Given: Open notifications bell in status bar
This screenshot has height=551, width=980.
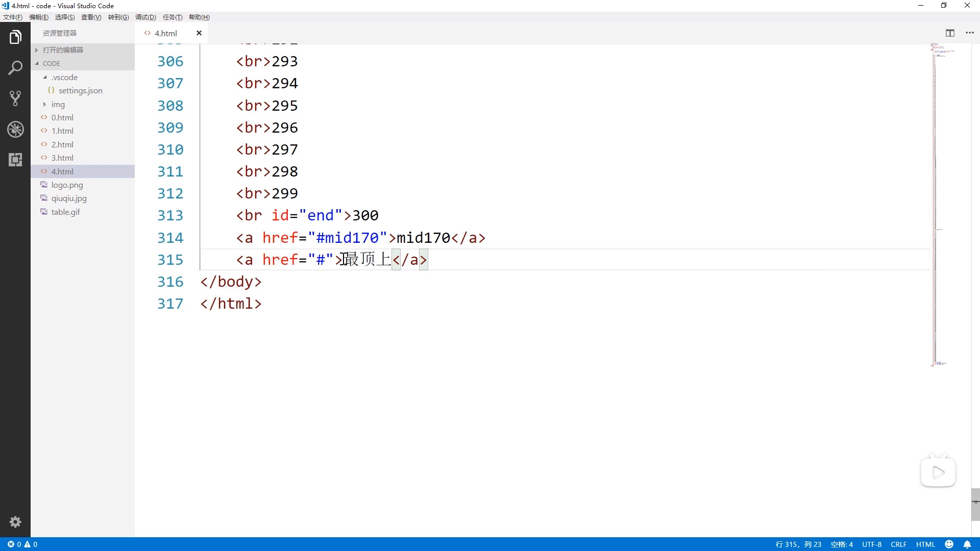Looking at the screenshot, I should tap(967, 544).
